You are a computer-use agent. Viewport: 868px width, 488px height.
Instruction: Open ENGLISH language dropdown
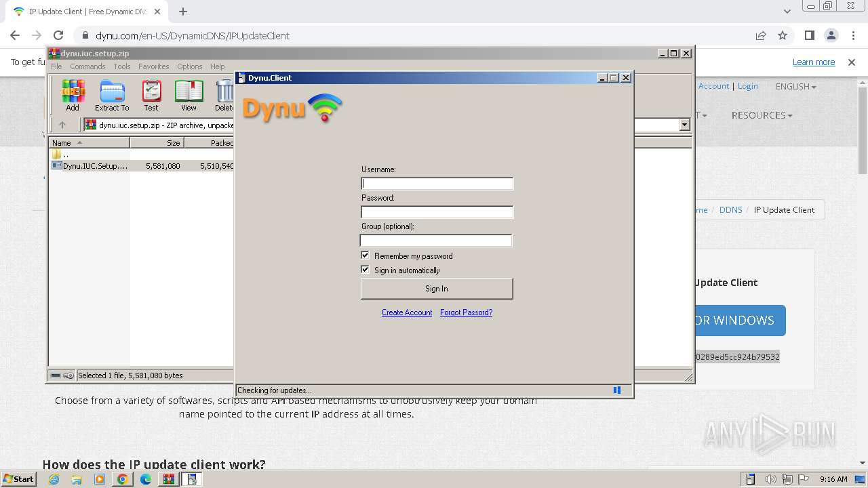click(795, 86)
